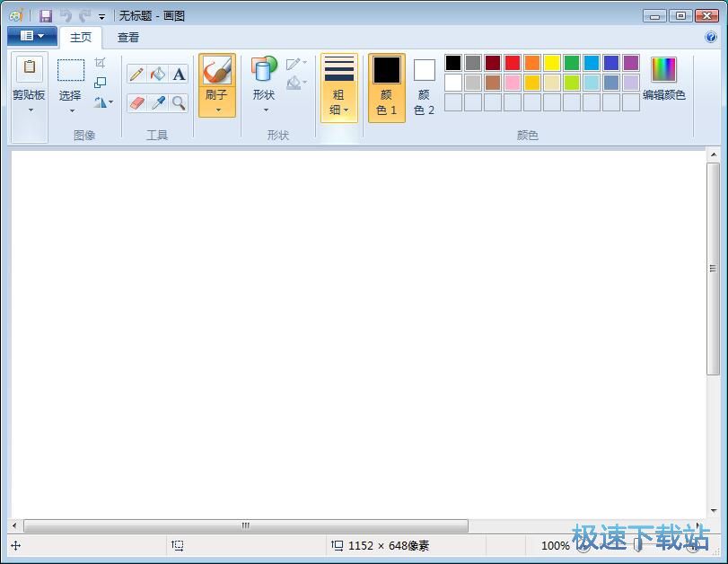
Task: Click the vertical scrollbar thumb
Action: click(x=713, y=269)
